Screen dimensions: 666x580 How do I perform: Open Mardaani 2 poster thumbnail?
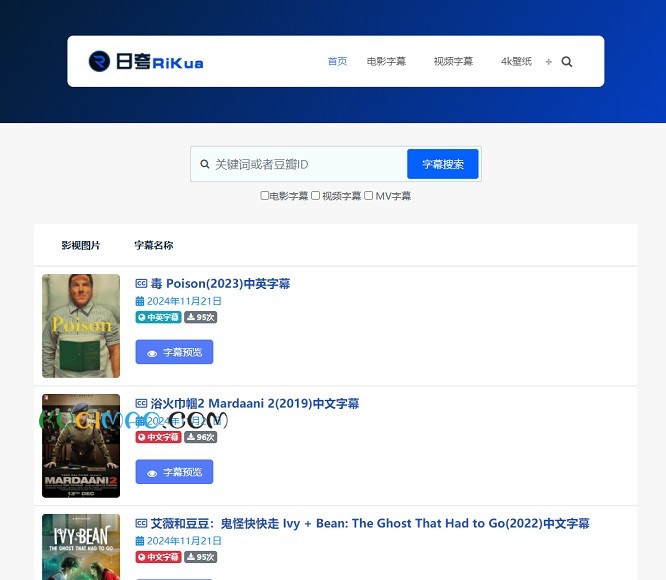pos(81,446)
